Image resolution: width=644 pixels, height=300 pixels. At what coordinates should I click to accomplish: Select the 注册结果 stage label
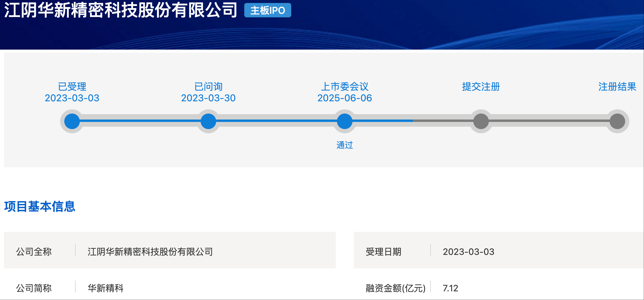(617, 87)
